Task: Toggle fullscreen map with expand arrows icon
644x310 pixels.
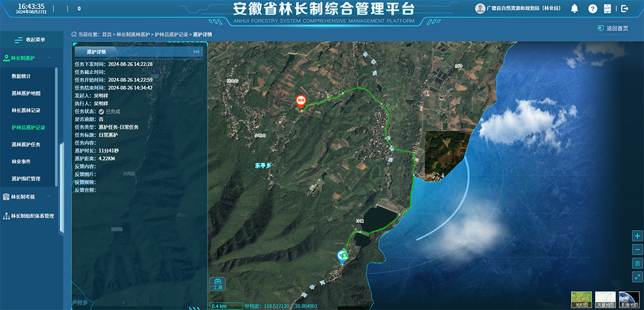Action: [637, 276]
